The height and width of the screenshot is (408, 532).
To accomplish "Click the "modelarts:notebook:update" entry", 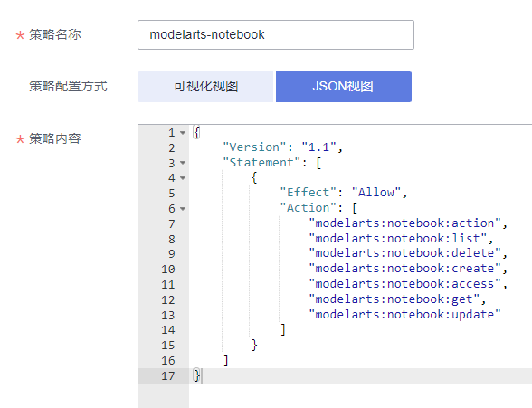I will [x=404, y=315].
